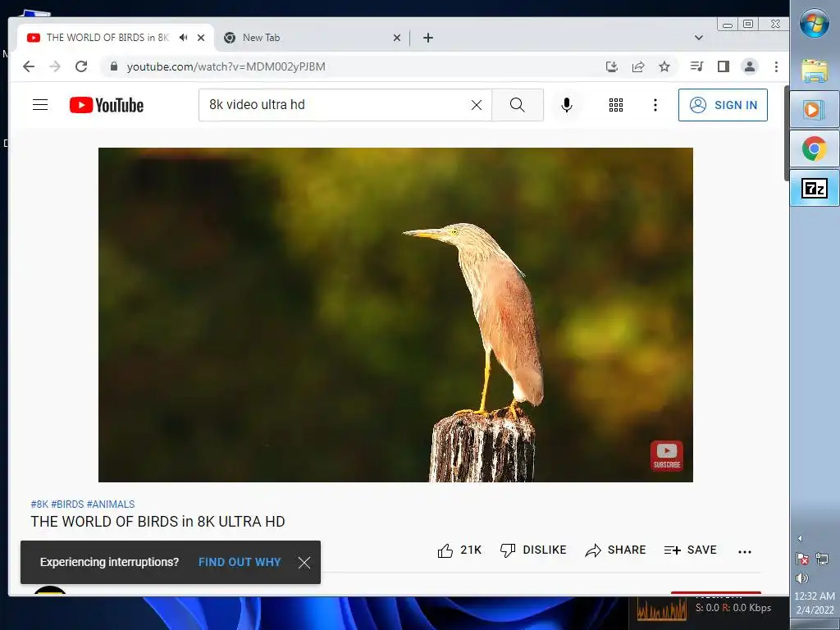Go to YouTube home via logo
This screenshot has width=840, height=630.
pyautogui.click(x=107, y=105)
